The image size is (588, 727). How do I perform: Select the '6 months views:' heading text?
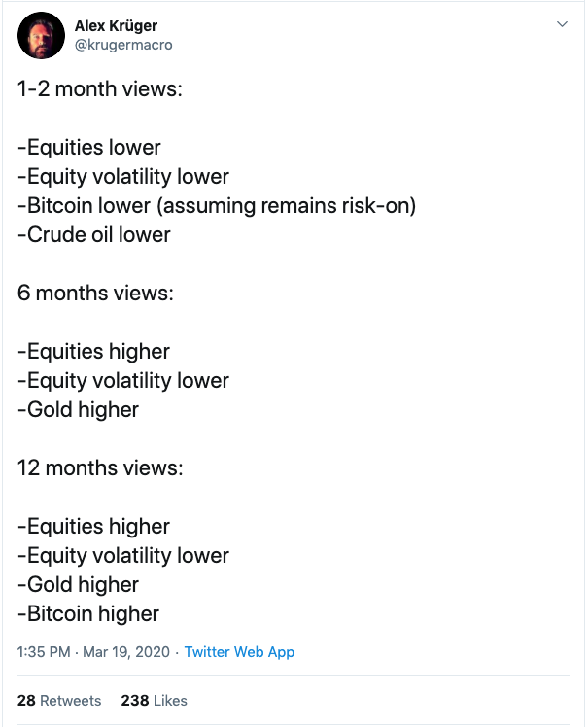95,293
